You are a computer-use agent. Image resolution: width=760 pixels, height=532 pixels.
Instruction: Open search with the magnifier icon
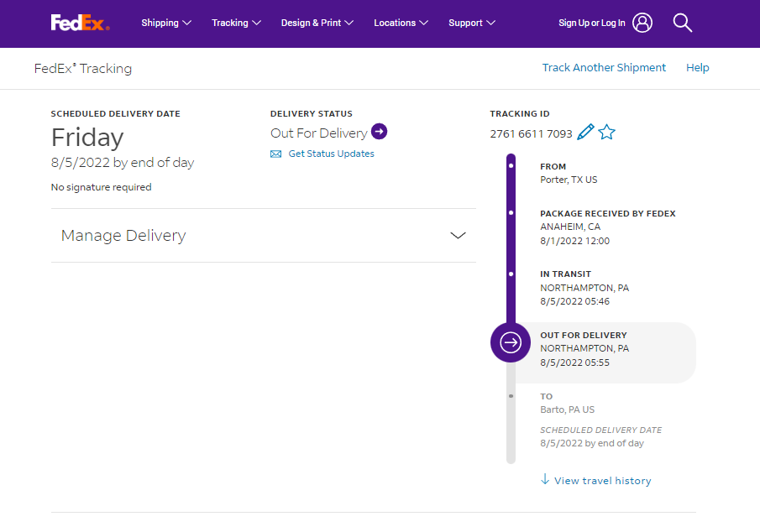coord(683,23)
